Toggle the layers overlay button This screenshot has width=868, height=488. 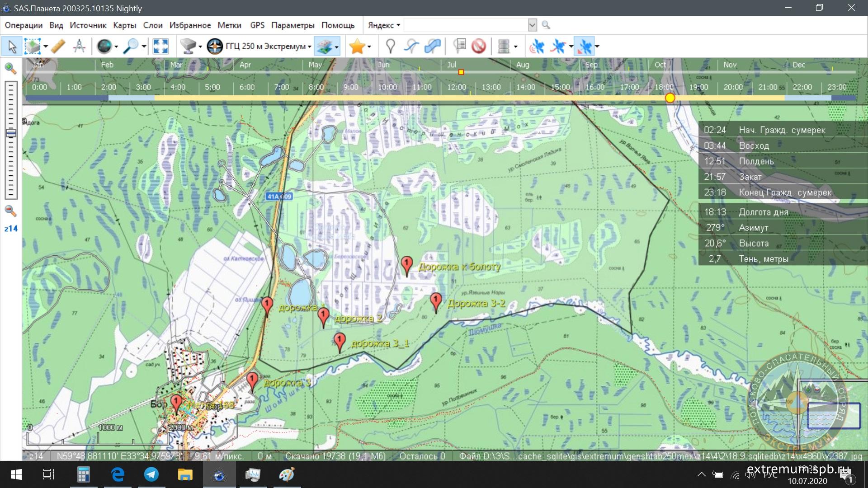point(324,46)
